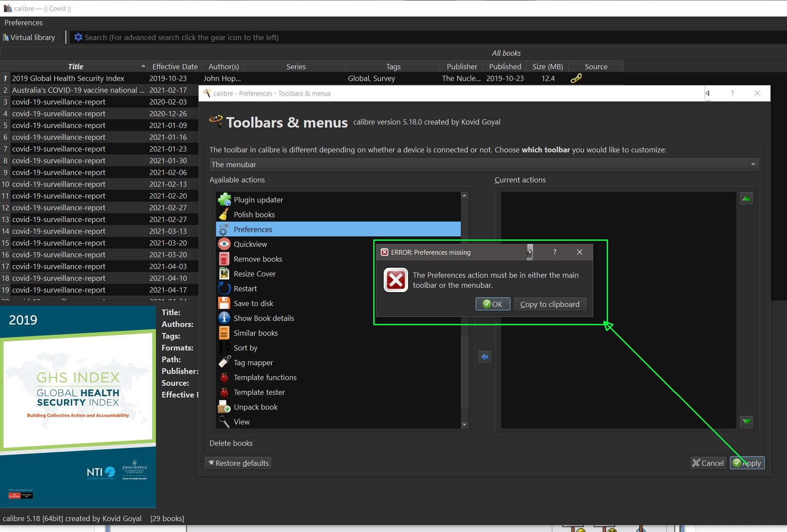Viewport: 787px width, 532px height.
Task: Click the Available actions scrollbar down arrow
Action: pos(465,424)
